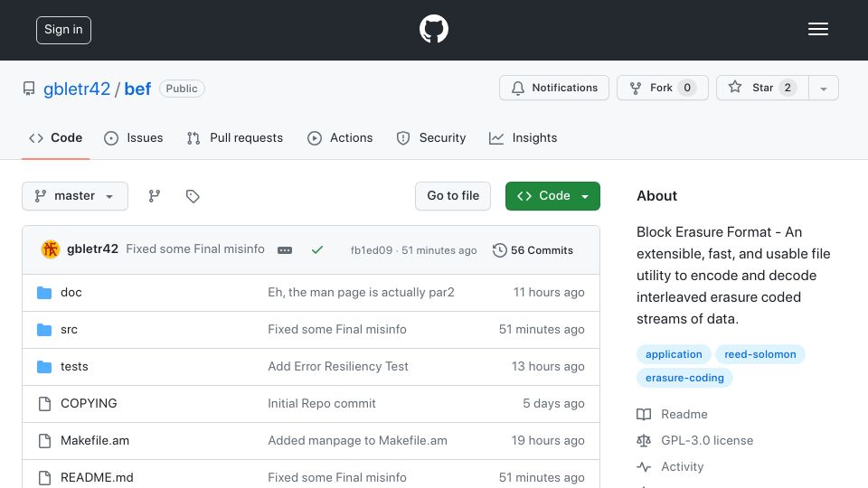Open the hamburger navigation menu

[817, 29]
